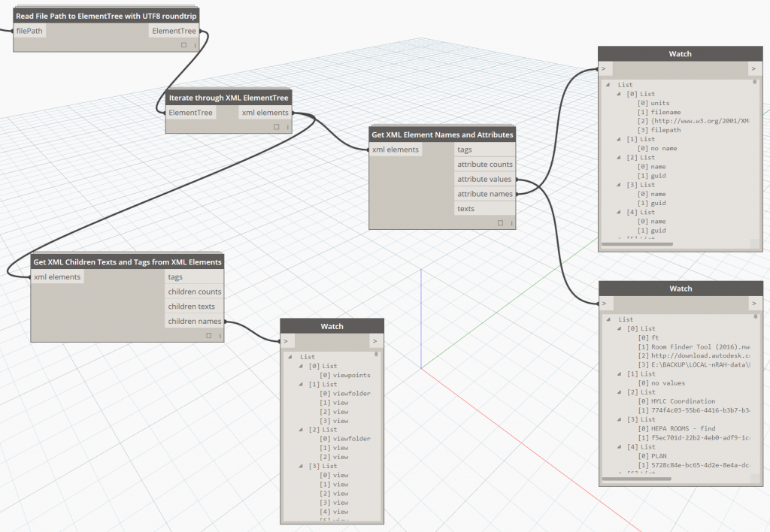Image resolution: width=770 pixels, height=532 pixels.
Task: Toggle preview square on Iterate through XML ElementTree node
Action: (x=277, y=127)
